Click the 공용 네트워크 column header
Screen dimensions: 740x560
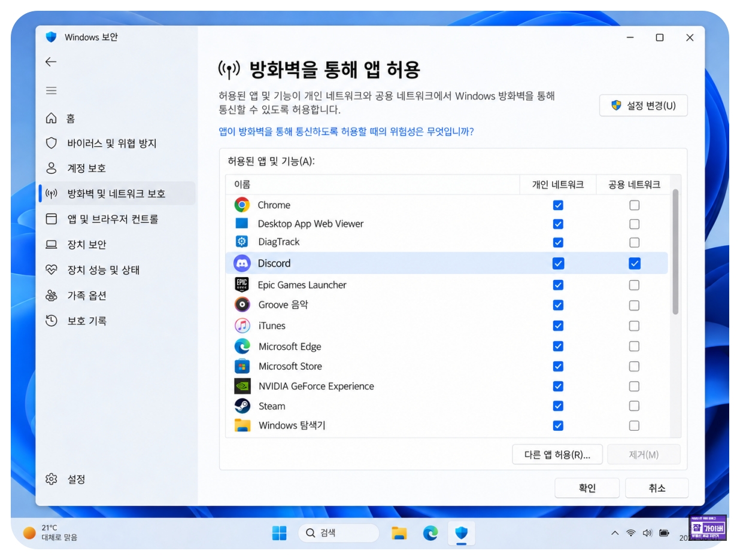pos(634,184)
